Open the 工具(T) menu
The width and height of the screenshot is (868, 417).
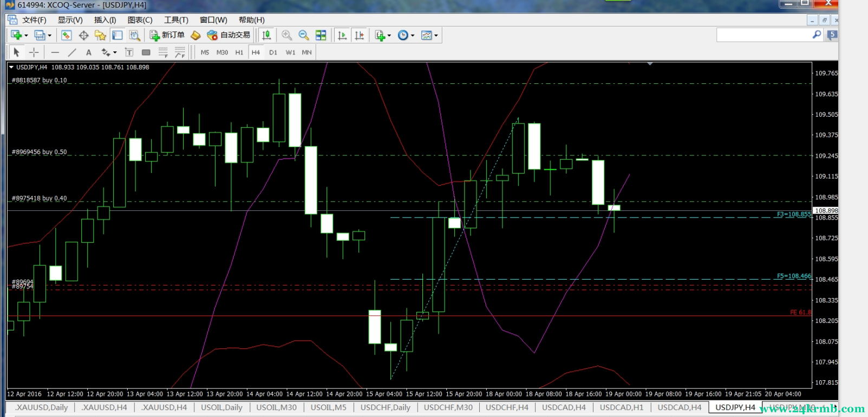coord(177,20)
